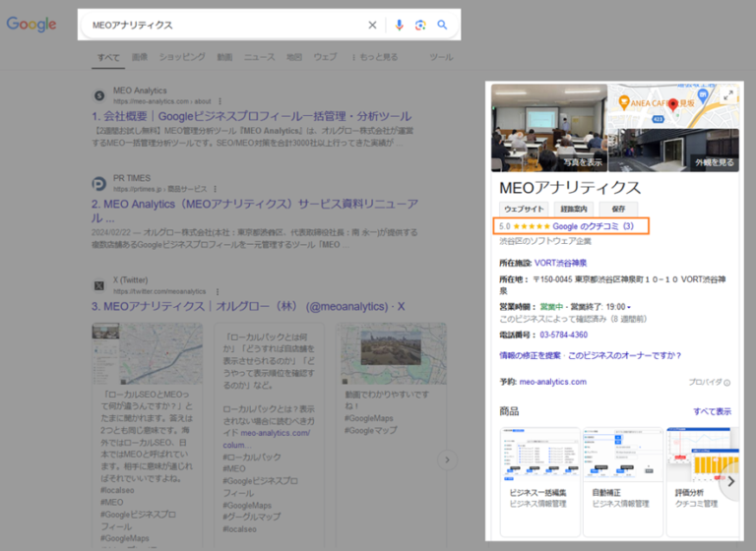
Task: Open result 3 MEOアナリティクス X link
Action: 248,306
